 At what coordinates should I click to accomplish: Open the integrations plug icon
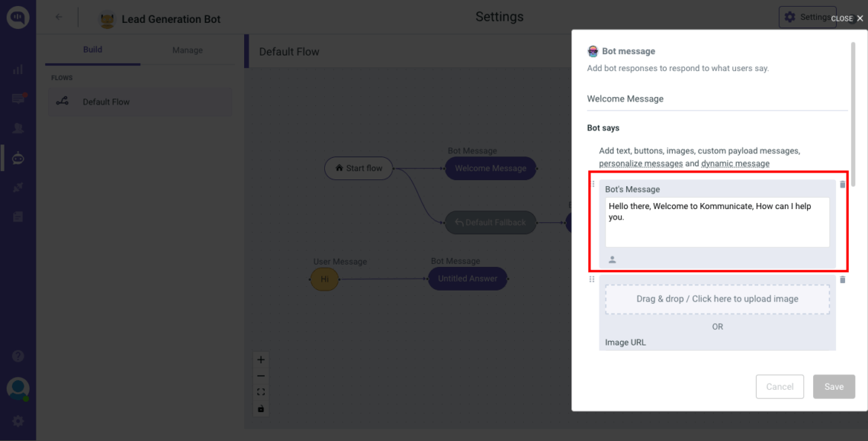[18, 187]
